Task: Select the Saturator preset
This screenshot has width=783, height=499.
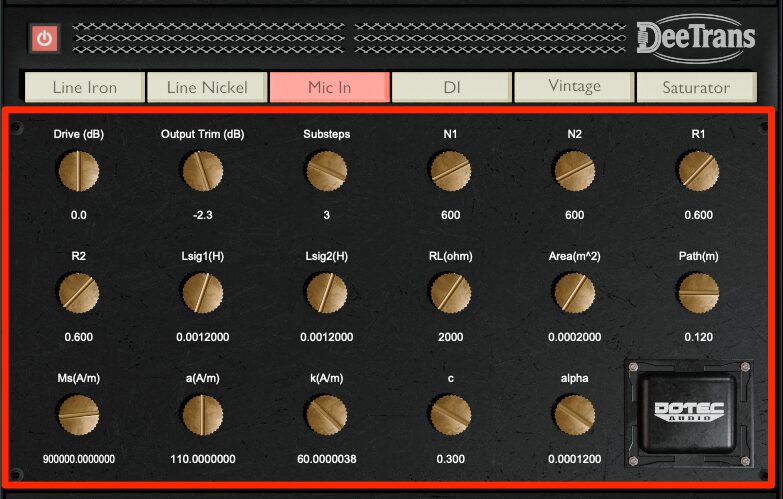Action: 696,87
